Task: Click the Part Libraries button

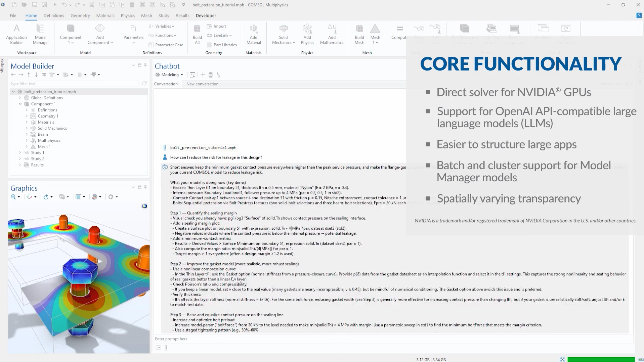Action: click(222, 45)
